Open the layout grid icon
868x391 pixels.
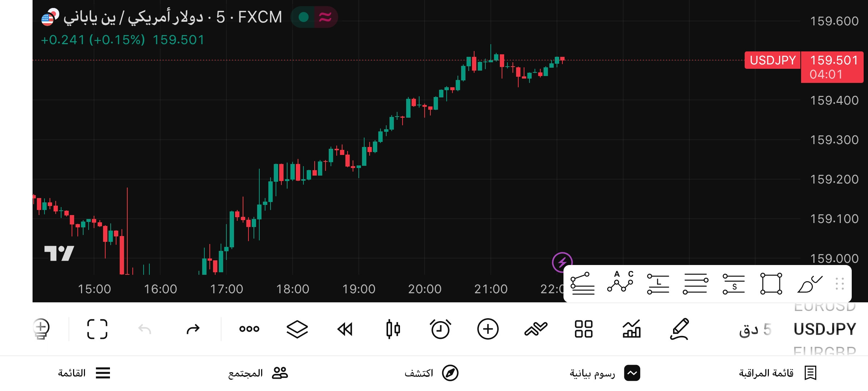click(583, 329)
